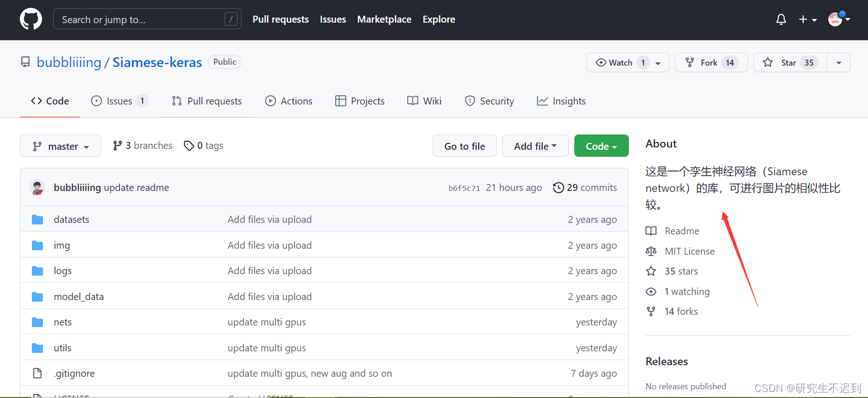Screen dimensions: 868x398
Task: Go to Issues in top navigation
Action: coord(332,19)
